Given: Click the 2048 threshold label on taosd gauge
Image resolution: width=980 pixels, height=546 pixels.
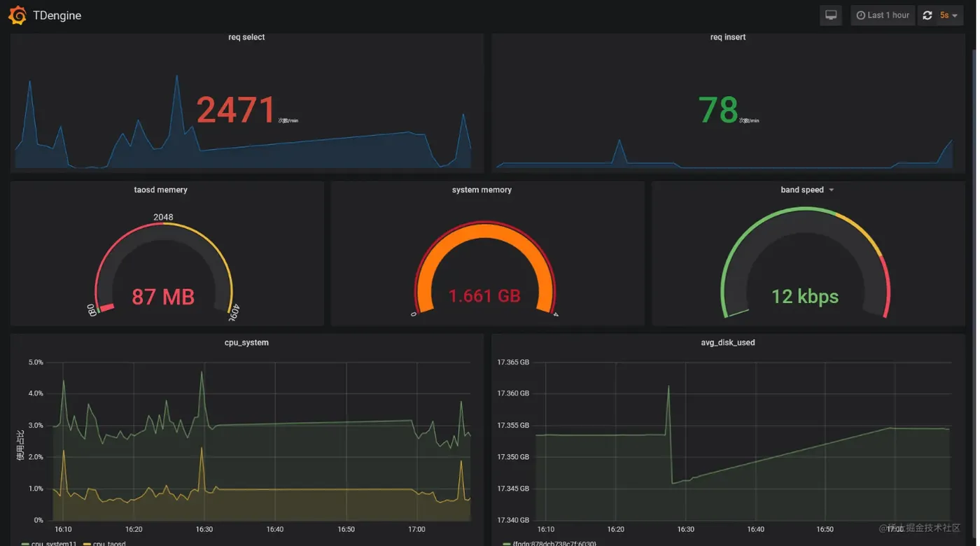Looking at the screenshot, I should click(163, 217).
